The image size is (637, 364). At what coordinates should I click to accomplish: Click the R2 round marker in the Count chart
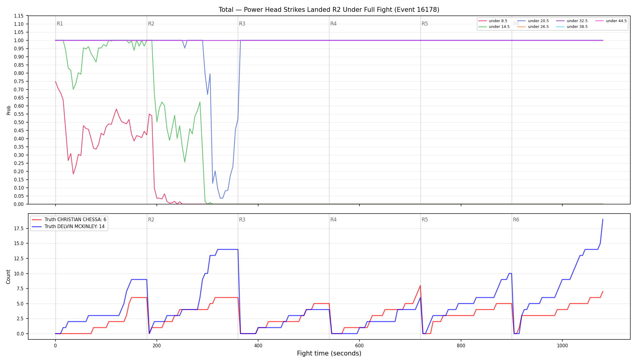(151, 220)
